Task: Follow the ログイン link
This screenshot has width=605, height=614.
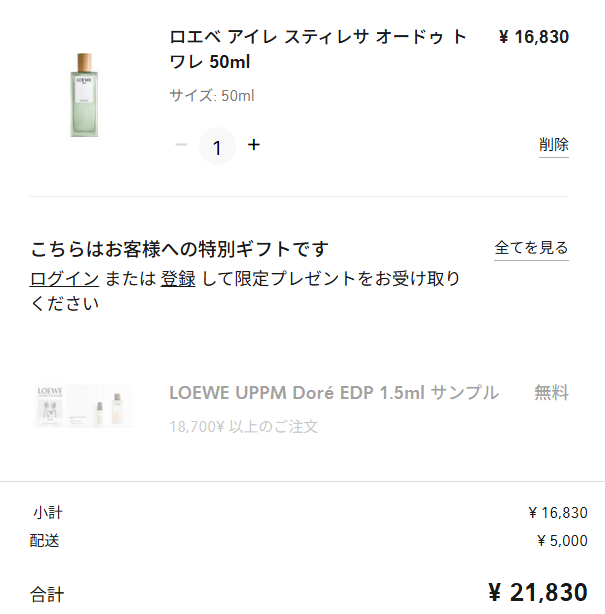Action: (x=64, y=279)
